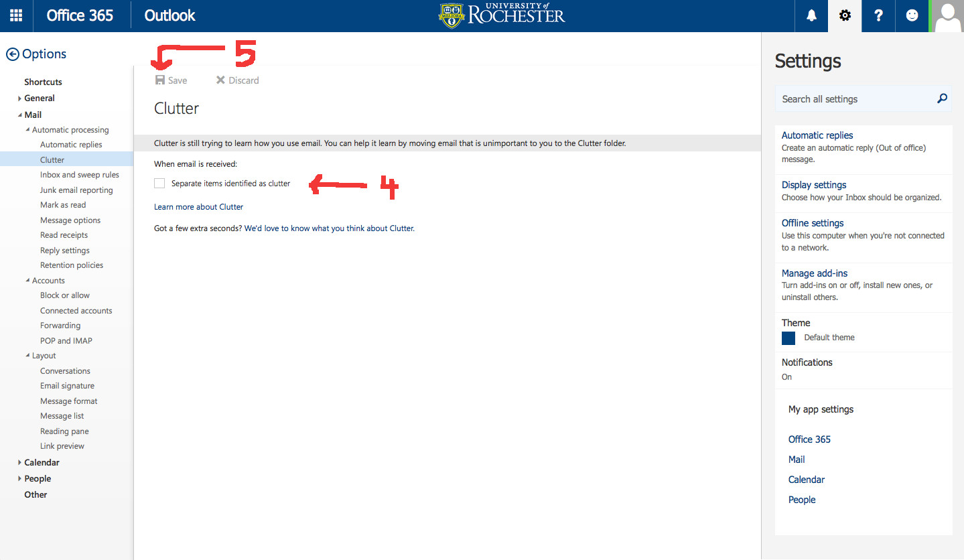Open the user profile avatar
The height and width of the screenshot is (560, 964).
[947, 16]
